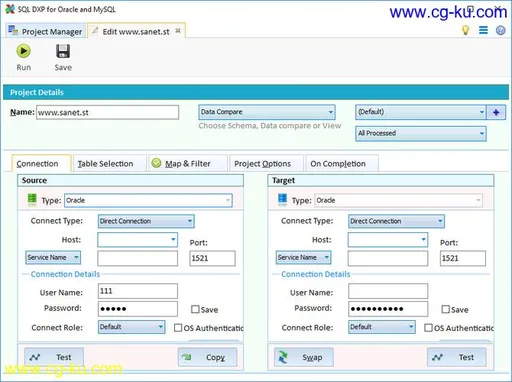
Task: Click the Swap button
Action: pyautogui.click(x=303, y=357)
